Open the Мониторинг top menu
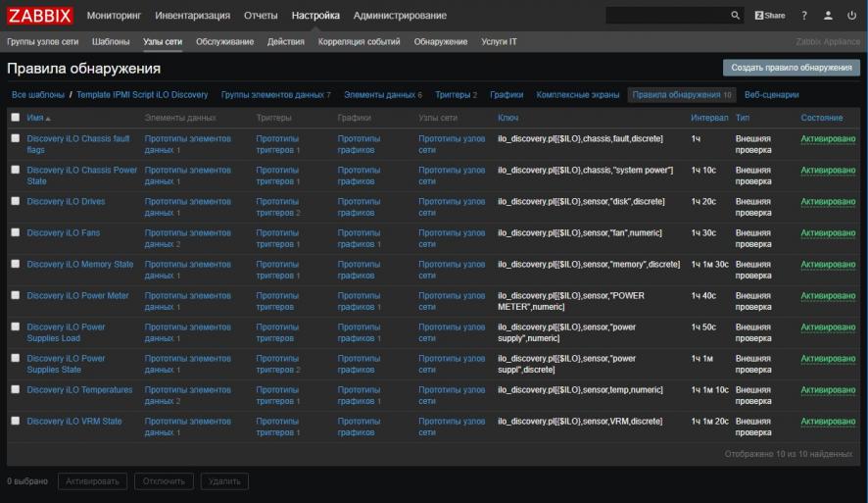Screen dimensions: 868x503 (x=114, y=16)
